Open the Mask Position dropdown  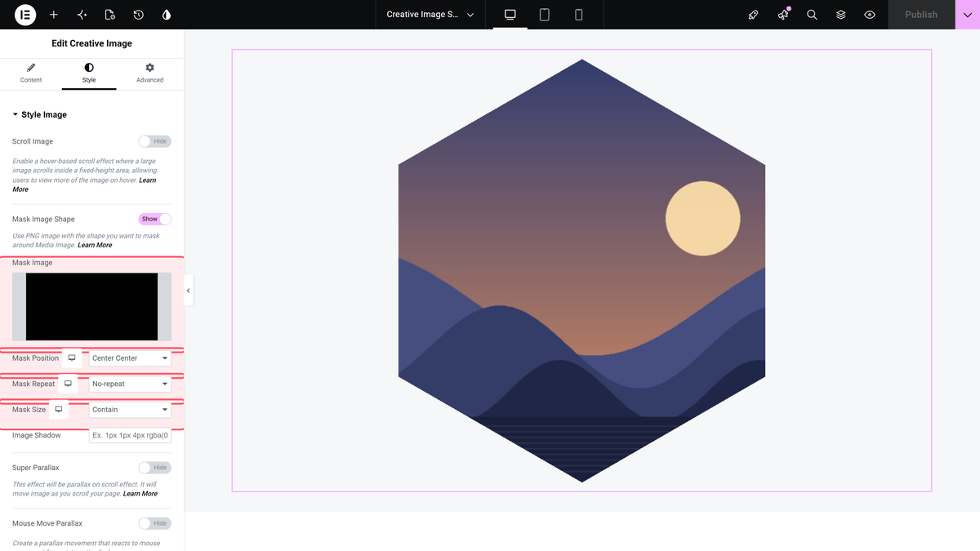[130, 358]
